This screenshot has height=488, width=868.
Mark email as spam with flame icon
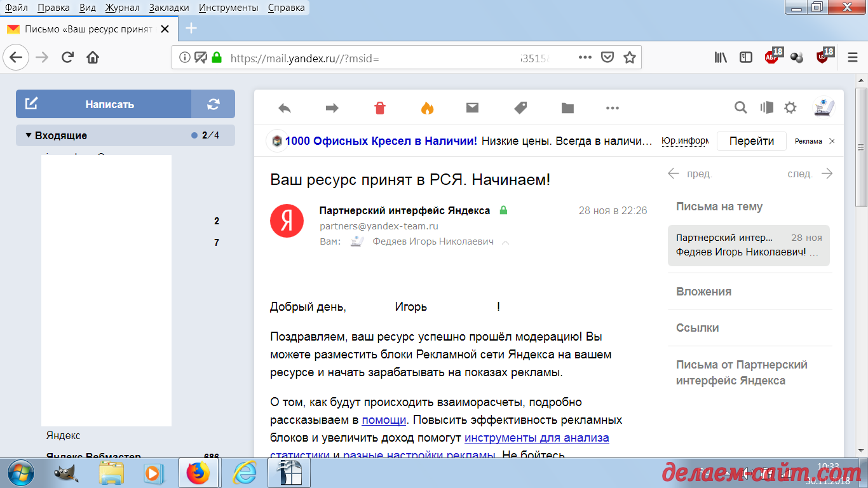(427, 108)
